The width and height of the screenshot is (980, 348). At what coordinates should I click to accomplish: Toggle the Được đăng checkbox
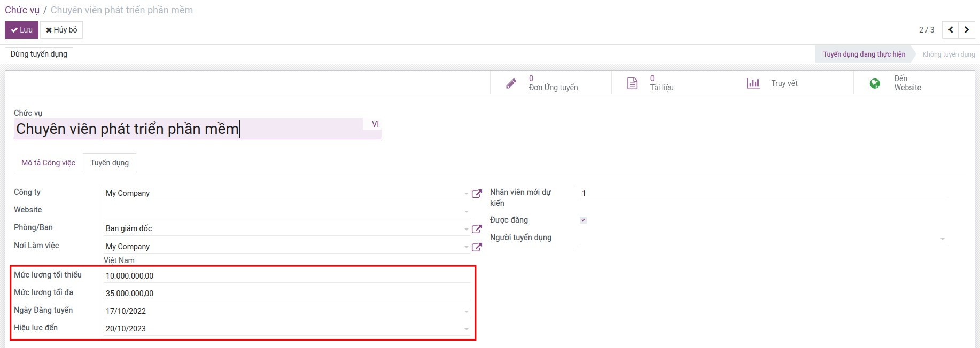(x=583, y=220)
